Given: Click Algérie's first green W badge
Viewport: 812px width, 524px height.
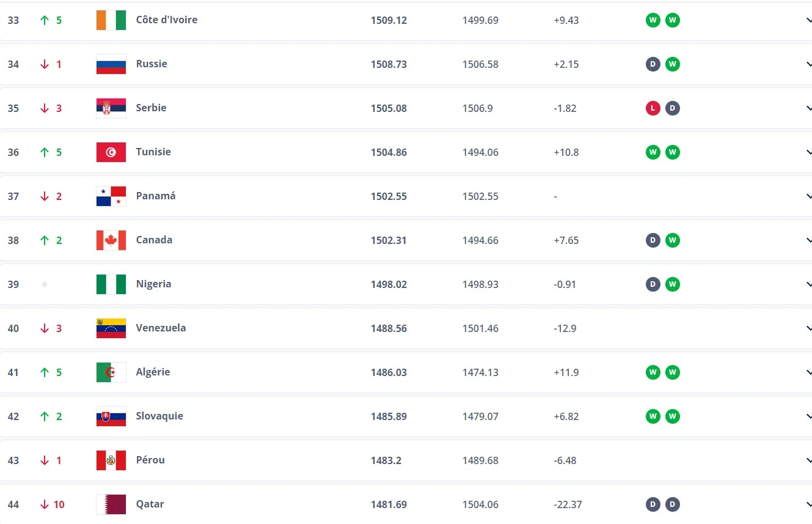Looking at the screenshot, I should point(653,372).
